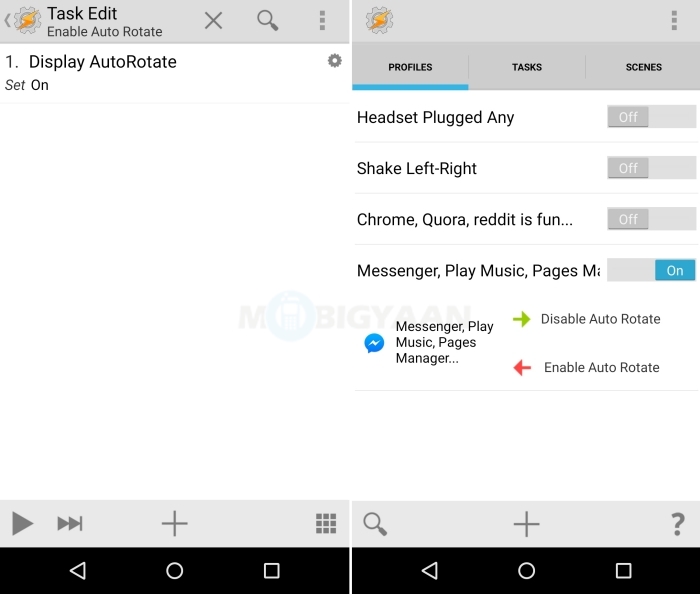
Task: Toggle Chrome, Quora, reddit profile switch
Action: (x=651, y=219)
